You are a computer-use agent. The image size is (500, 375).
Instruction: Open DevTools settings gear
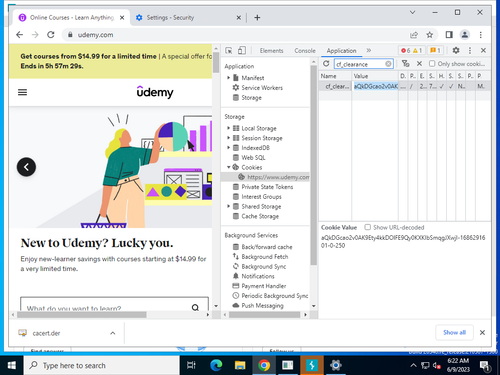tap(456, 50)
